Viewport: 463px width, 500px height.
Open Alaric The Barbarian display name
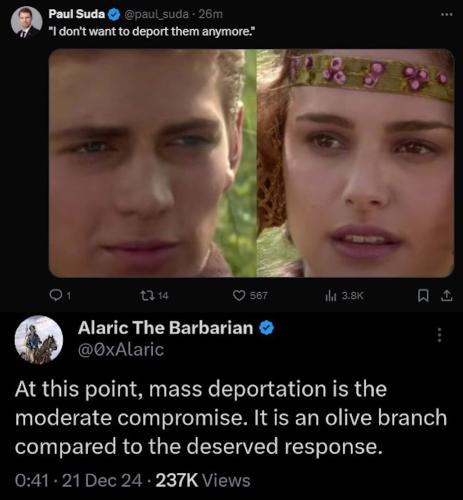[x=165, y=328]
